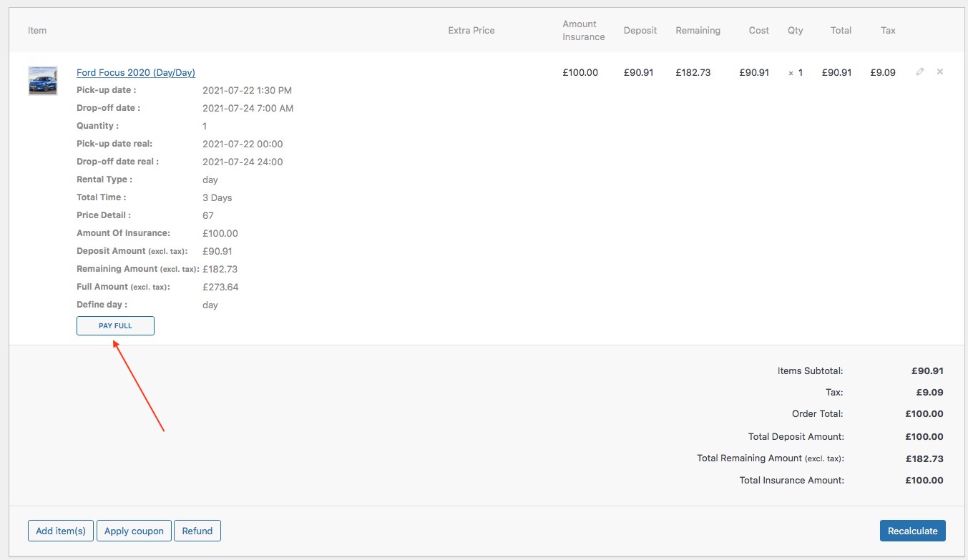This screenshot has width=968, height=560.
Task: Open the Ford Focus product thumbnail
Action: tap(43, 81)
